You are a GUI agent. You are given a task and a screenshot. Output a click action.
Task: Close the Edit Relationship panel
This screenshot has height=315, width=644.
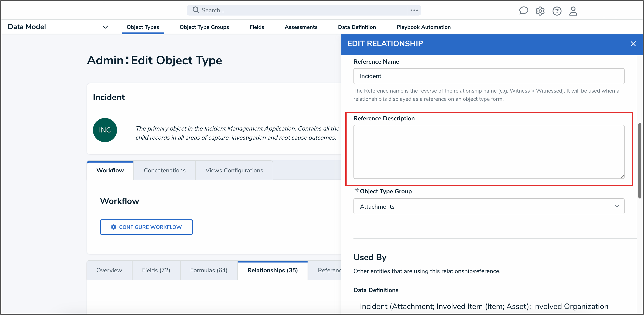pyautogui.click(x=633, y=44)
